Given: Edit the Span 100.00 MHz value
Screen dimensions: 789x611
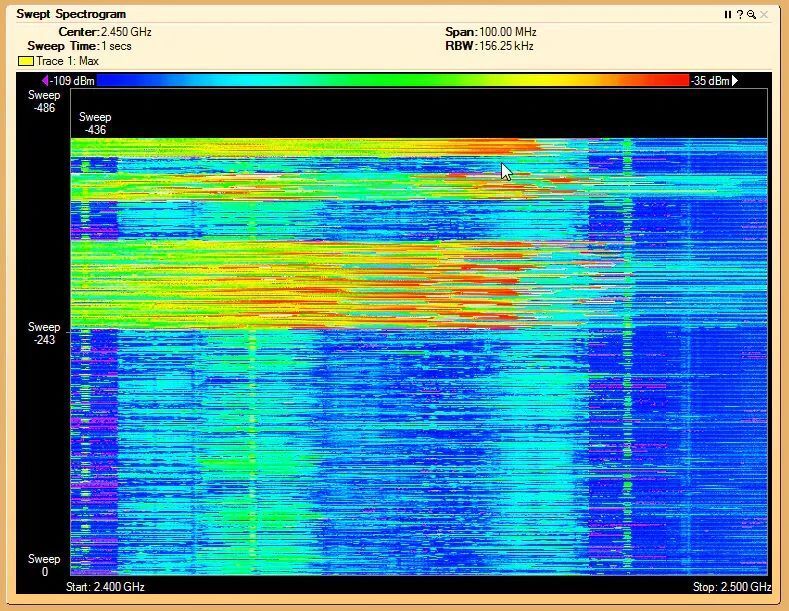Looking at the screenshot, I should click(507, 32).
